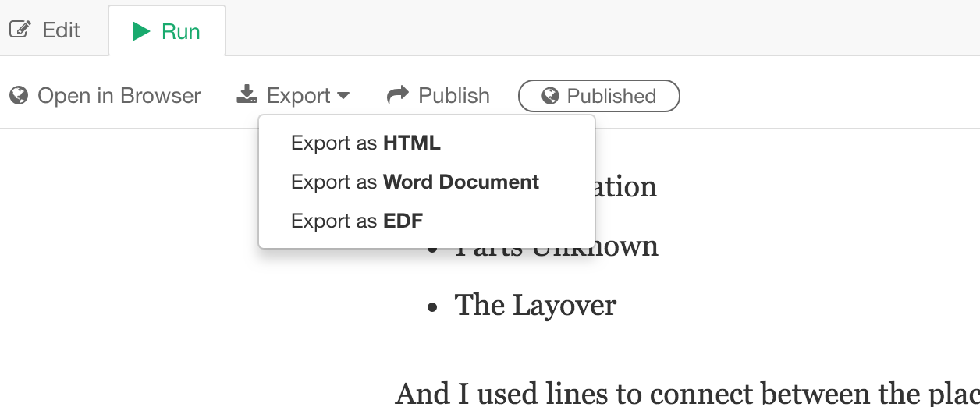Screen dimensions: 980x407
Task: Open the note via Open in Browser text
Action: click(x=119, y=96)
